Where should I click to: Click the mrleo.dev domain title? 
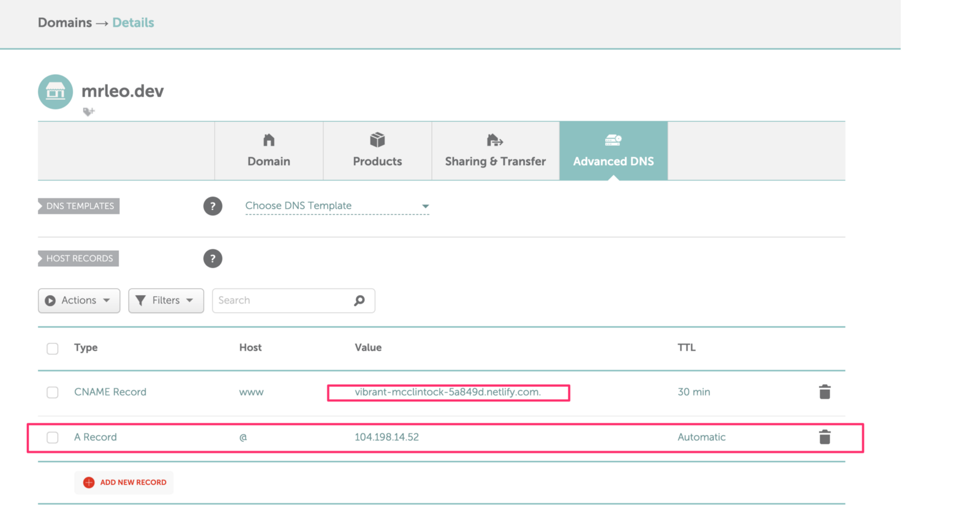click(x=123, y=91)
